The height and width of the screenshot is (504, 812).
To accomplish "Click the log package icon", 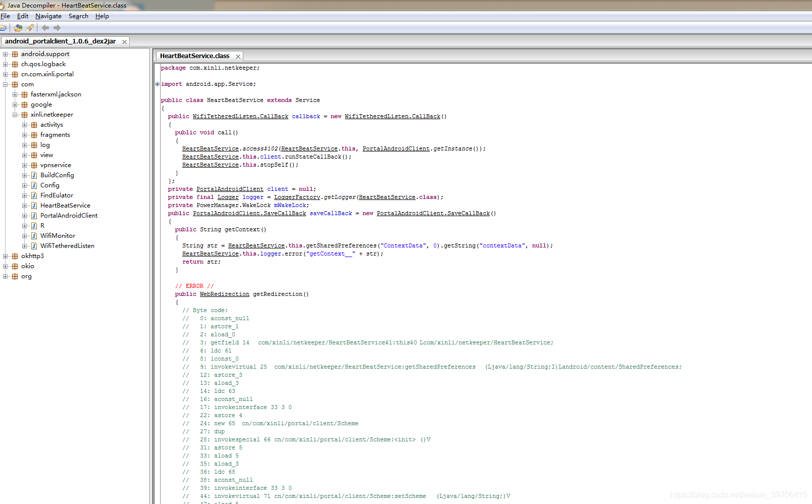I will point(34,145).
